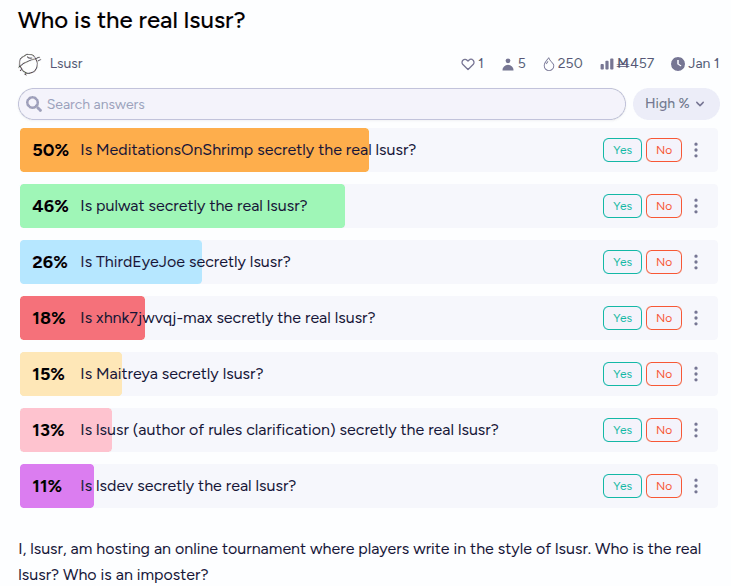Open Lsusr author profile link

pyautogui.click(x=66, y=64)
